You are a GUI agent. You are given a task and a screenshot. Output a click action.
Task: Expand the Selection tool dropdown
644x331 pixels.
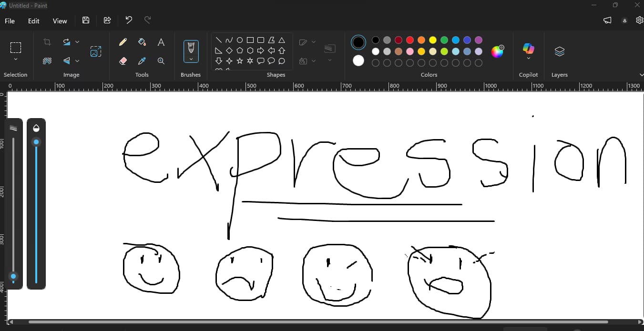point(16,60)
